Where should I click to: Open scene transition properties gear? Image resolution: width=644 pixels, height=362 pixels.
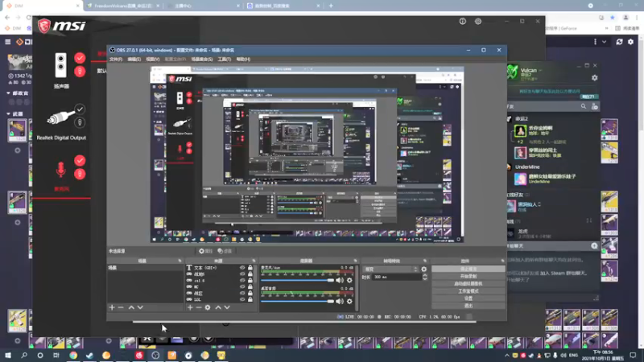pyautogui.click(x=424, y=269)
